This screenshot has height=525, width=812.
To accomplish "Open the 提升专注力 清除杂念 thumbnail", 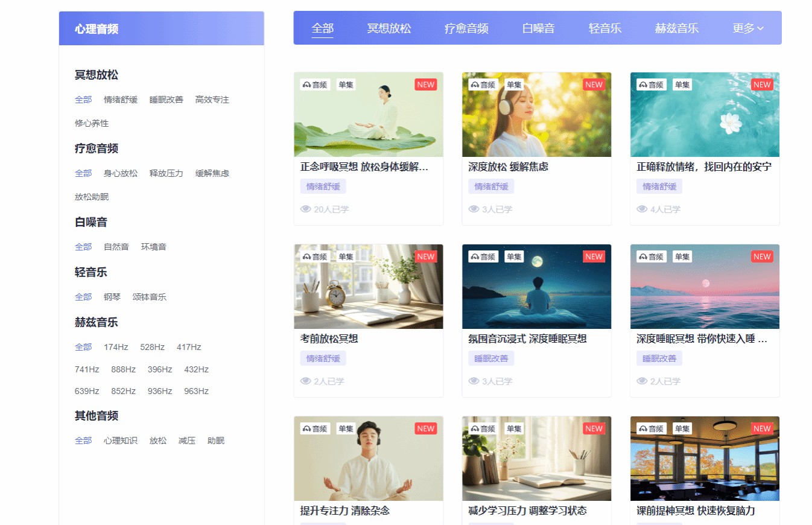I will point(368,459).
